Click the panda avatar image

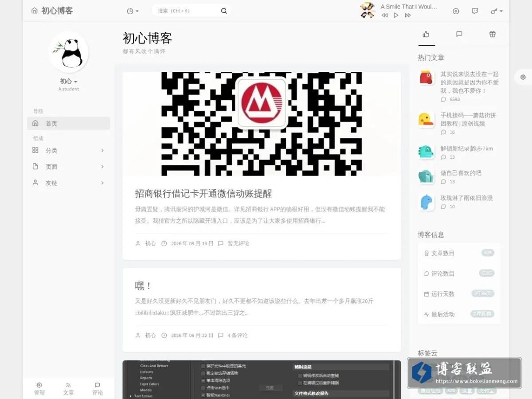click(69, 52)
